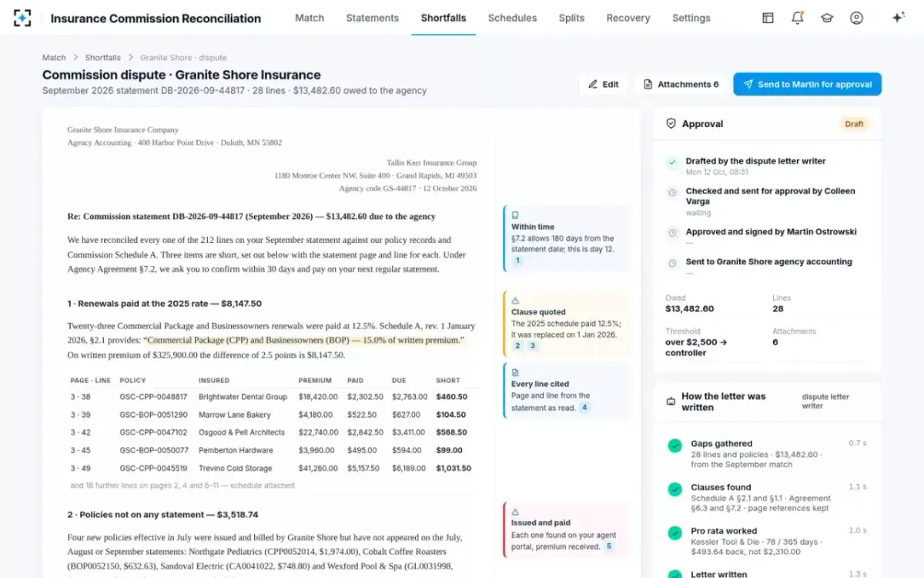This screenshot has width=924, height=578.
Task: Open citation 3 on Clause quoted note
Action: [x=532, y=346]
